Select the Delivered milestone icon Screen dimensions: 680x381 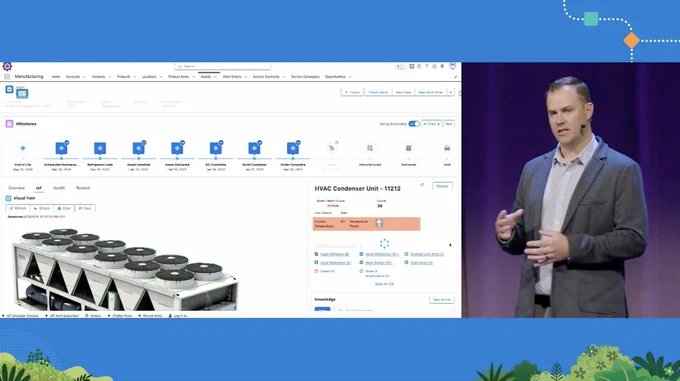coord(409,148)
